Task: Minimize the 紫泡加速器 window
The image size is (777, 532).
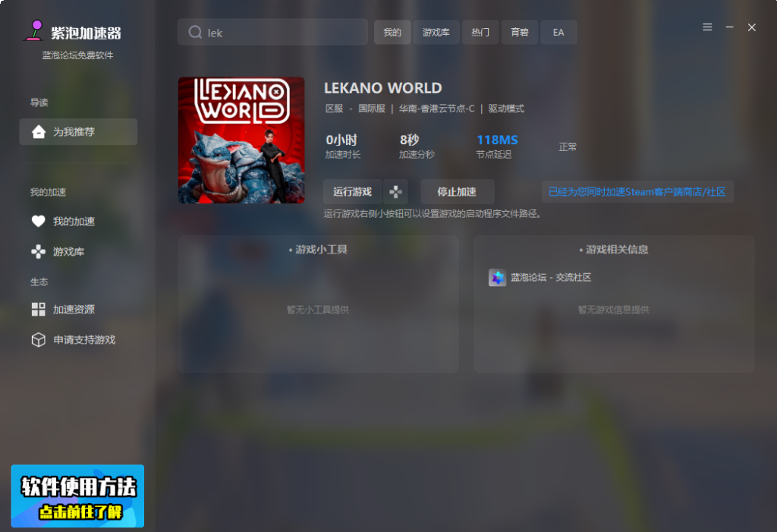Action: pos(729,27)
